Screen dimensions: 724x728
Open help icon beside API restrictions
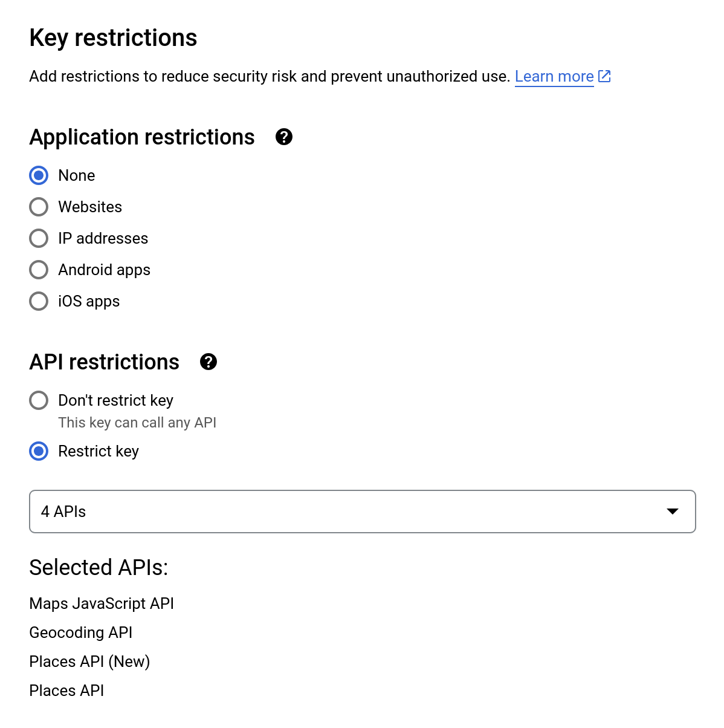[x=208, y=362]
